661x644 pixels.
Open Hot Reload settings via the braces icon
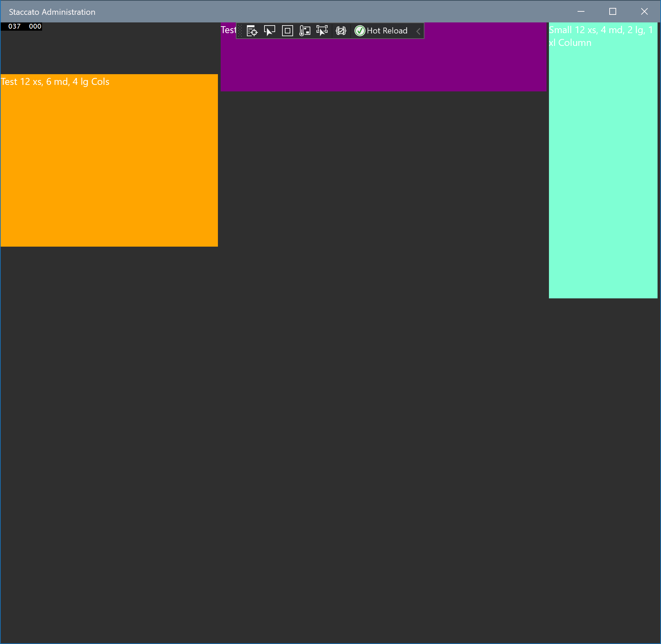(x=341, y=31)
